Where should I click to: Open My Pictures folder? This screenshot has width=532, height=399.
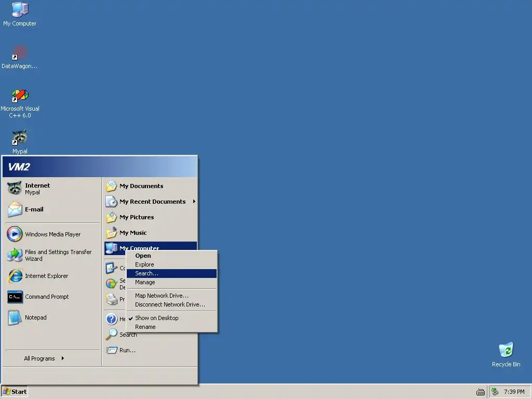coord(151,217)
